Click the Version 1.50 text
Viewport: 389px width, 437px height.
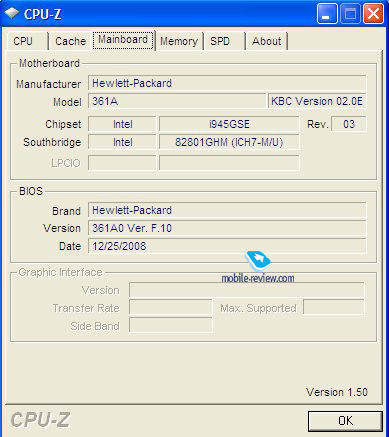click(x=337, y=392)
